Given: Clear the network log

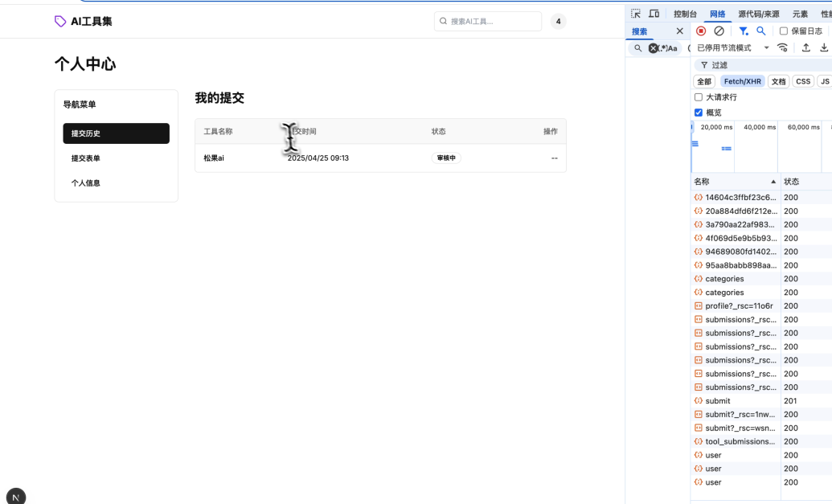Looking at the screenshot, I should pos(719,31).
